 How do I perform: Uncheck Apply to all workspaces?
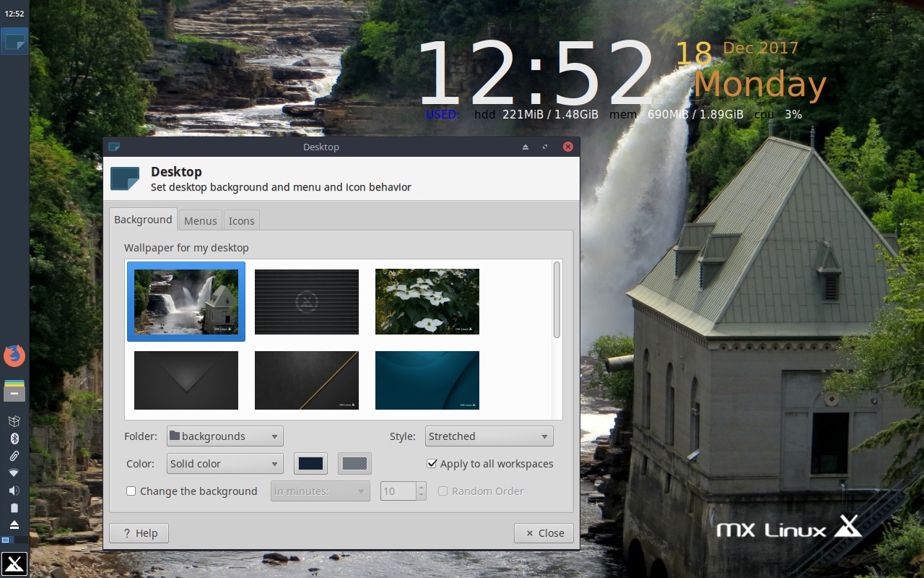432,464
